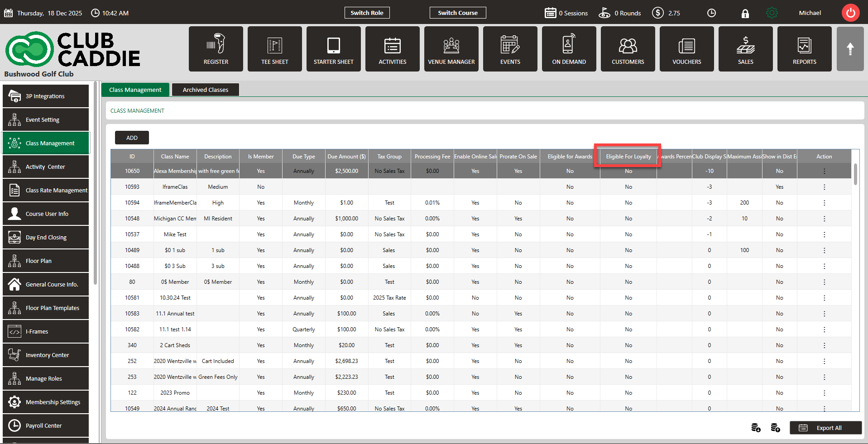Switch to Archived Classes tab
The image size is (868, 444).
point(205,90)
